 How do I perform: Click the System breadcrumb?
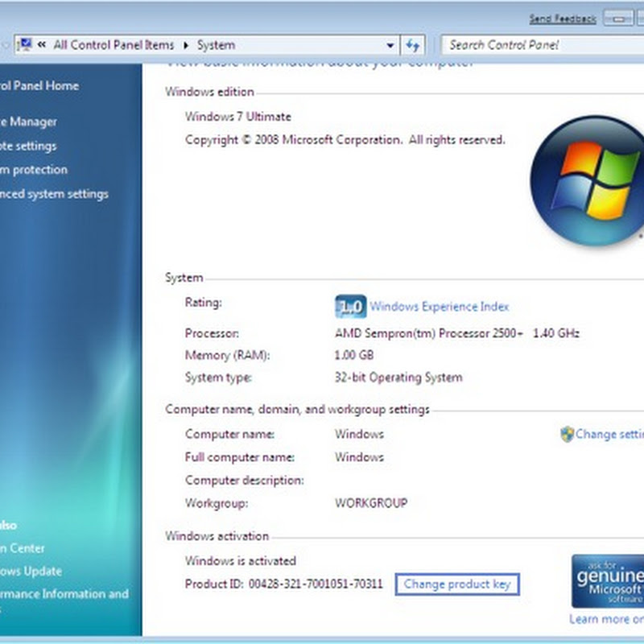tap(216, 45)
